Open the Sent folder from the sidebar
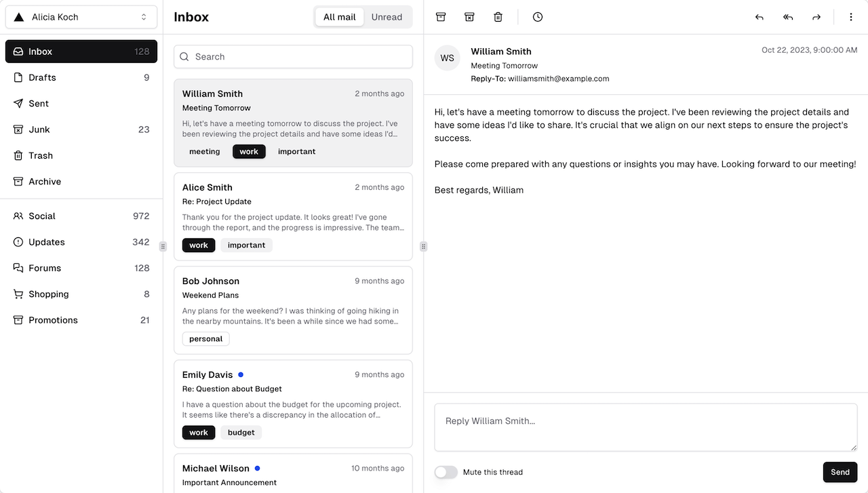The height and width of the screenshot is (493, 868). [x=39, y=103]
